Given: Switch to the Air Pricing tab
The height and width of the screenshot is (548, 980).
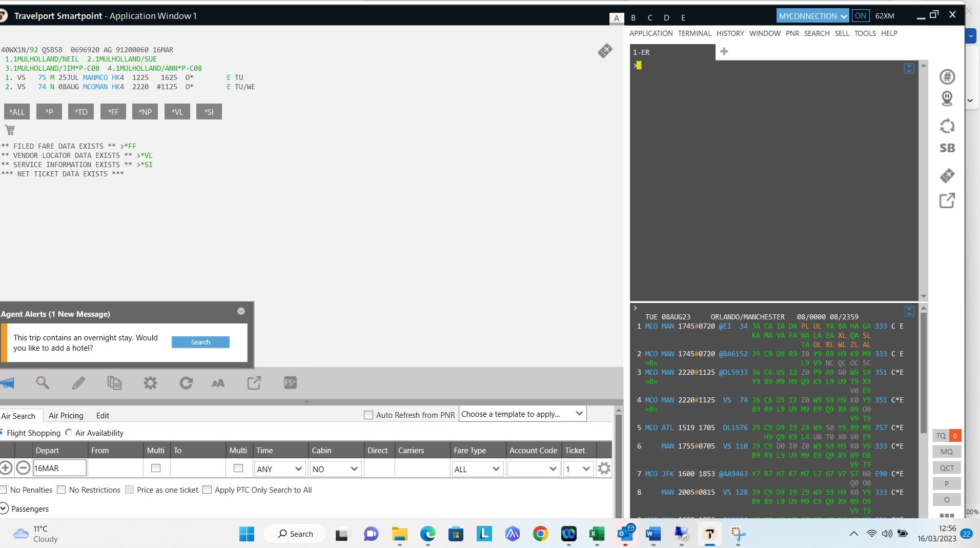Looking at the screenshot, I should (x=66, y=416).
